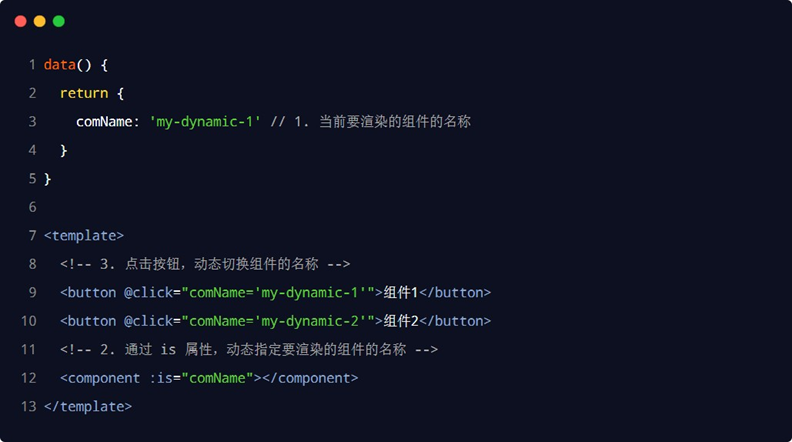792x442 pixels.
Task: Click the green maximize dot
Action: 58,21
